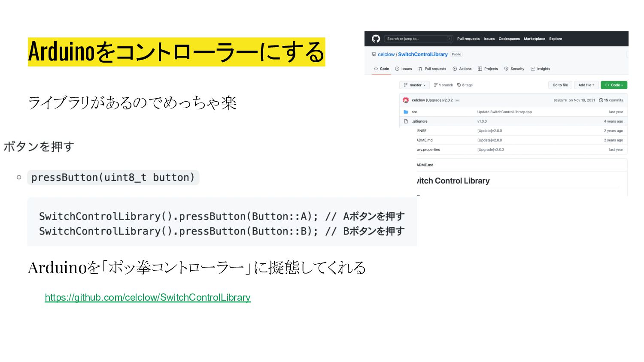This screenshot has width=644, height=362.
Task: Select the Security repository tab
Action: pyautogui.click(x=514, y=69)
